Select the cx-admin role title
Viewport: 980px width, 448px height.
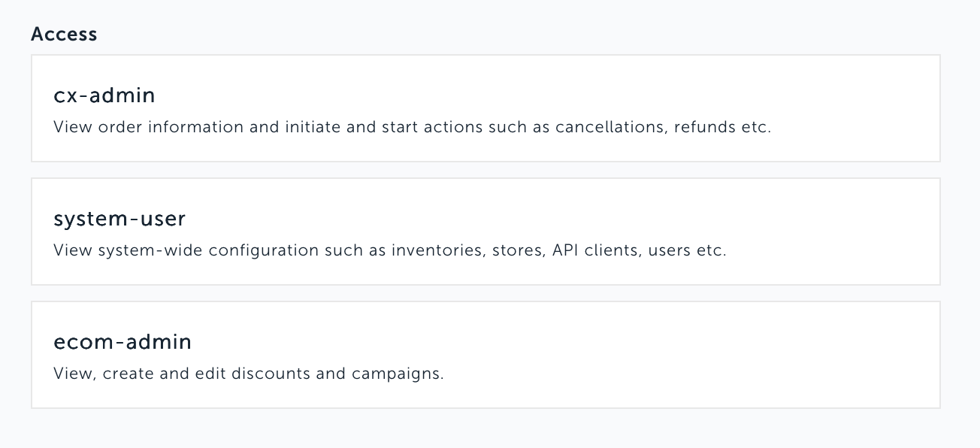click(x=104, y=95)
